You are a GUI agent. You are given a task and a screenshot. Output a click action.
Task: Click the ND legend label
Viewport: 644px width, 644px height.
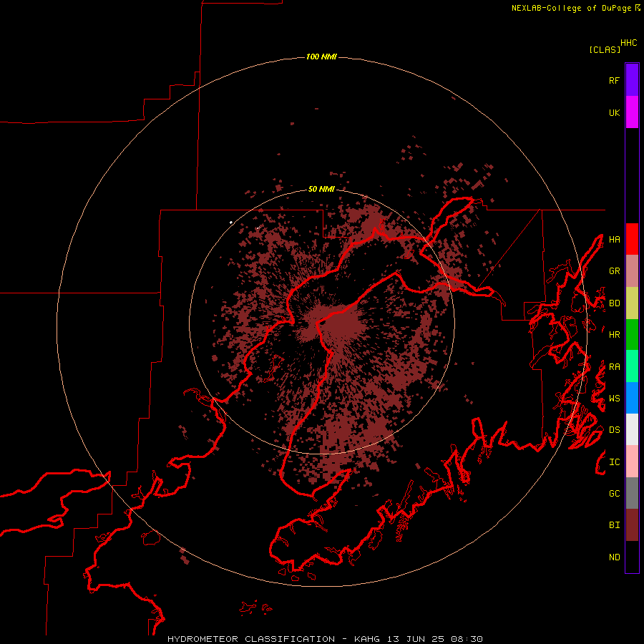[x=614, y=557]
